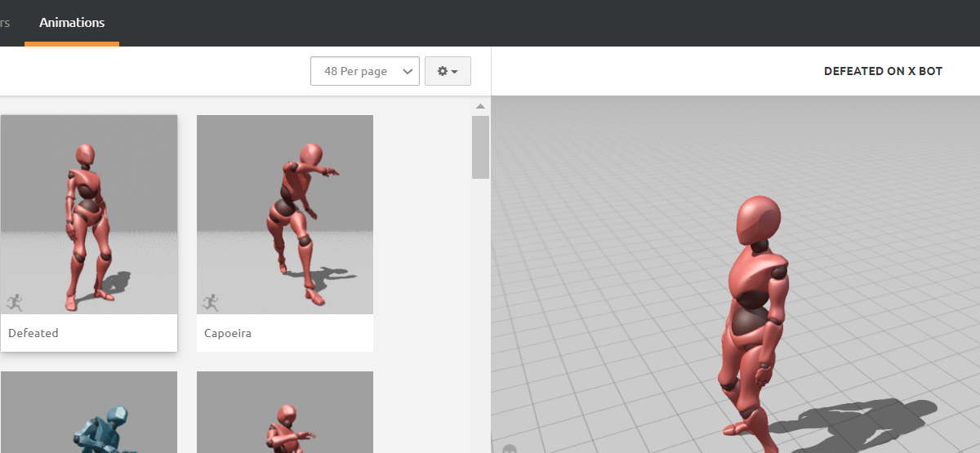This screenshot has height=453, width=980.
Task: Click the running figure icon on Capoeira
Action: coord(211,303)
